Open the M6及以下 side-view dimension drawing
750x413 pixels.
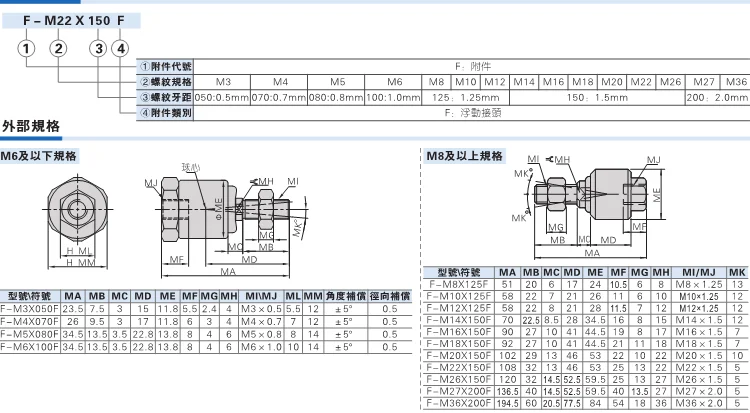coord(229,223)
